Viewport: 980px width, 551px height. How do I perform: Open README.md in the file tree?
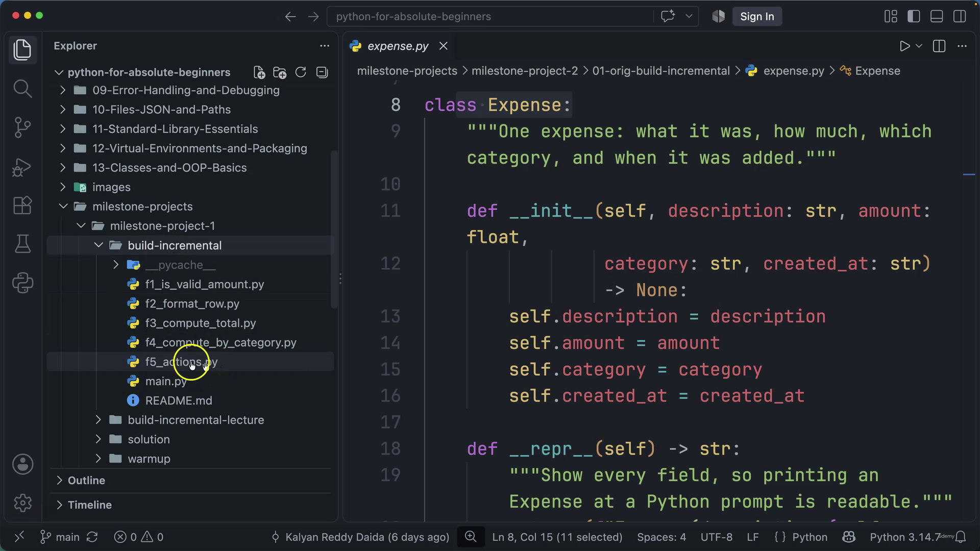[x=179, y=400]
